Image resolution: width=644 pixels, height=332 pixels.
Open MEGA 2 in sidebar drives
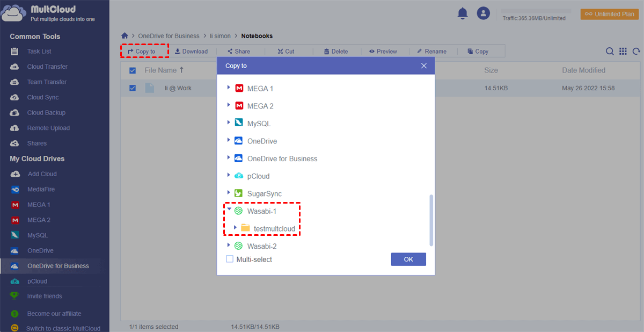pos(39,220)
